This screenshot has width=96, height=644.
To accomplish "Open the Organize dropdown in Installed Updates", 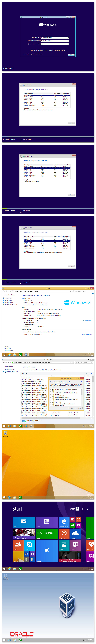I will pos(24,374).
